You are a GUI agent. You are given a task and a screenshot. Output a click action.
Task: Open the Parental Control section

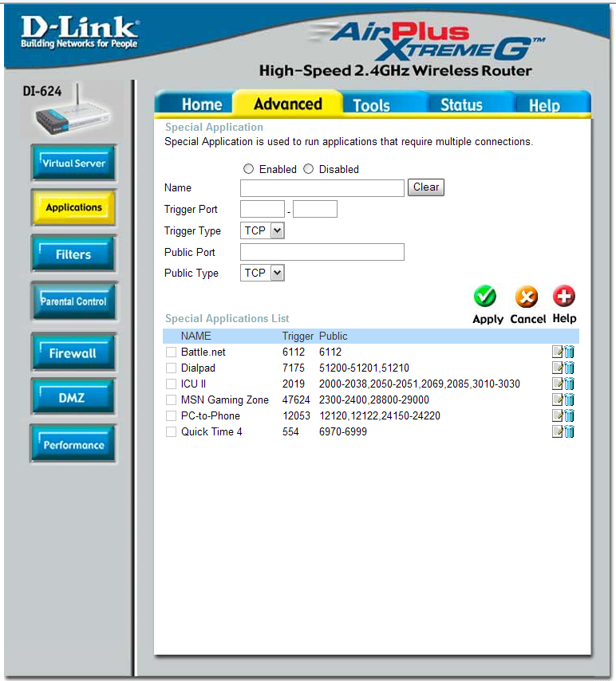pos(73,301)
